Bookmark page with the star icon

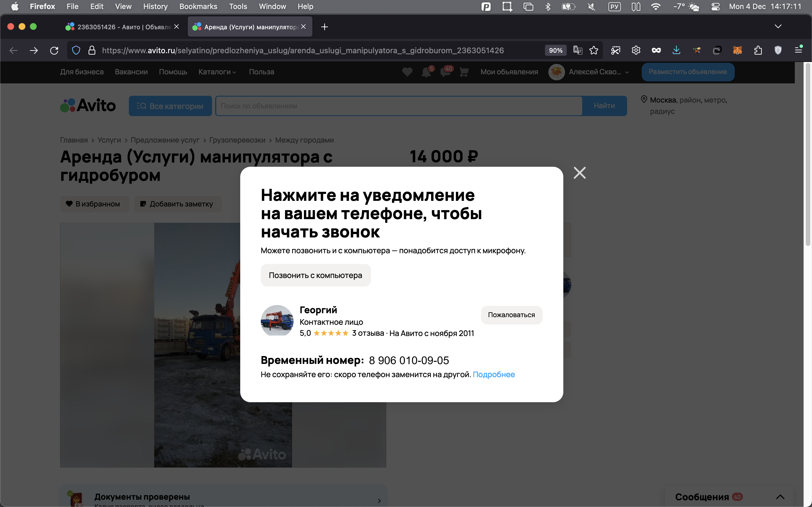coord(593,50)
